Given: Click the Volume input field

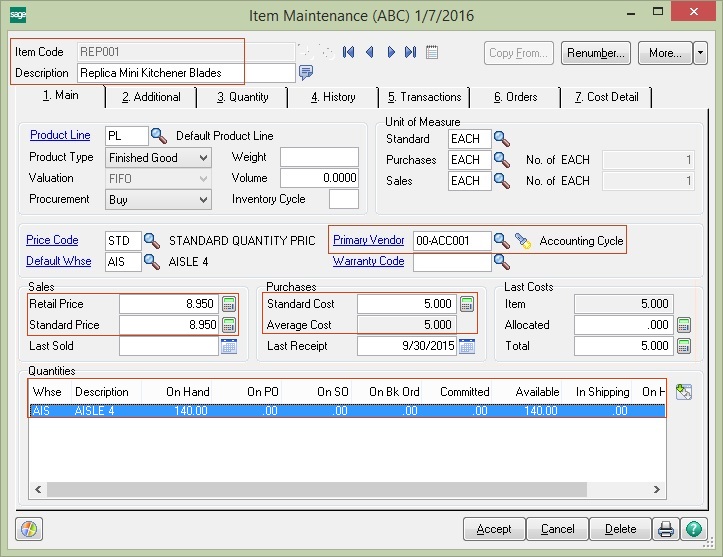Looking at the screenshot, I should click(319, 178).
